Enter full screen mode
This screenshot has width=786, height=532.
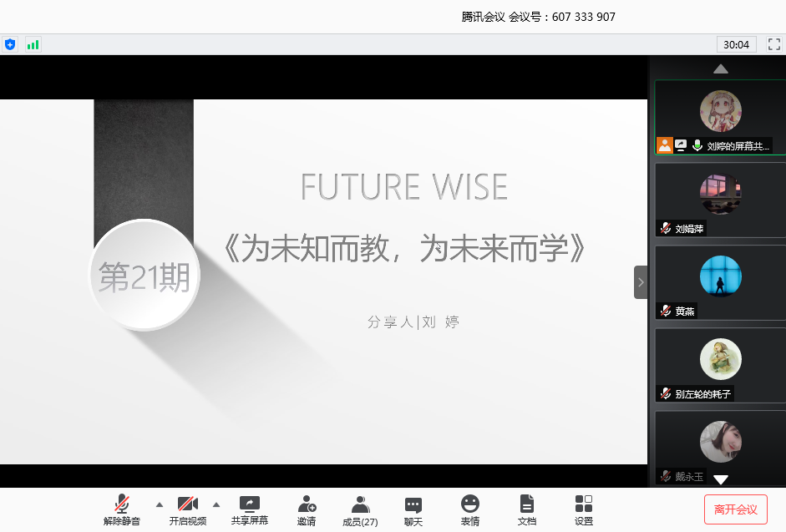(x=773, y=44)
